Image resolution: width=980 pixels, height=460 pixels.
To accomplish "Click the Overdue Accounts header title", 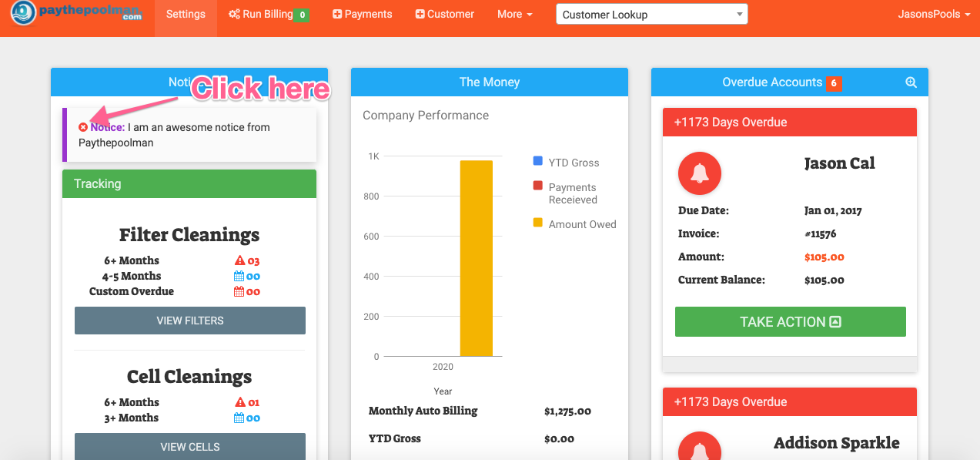I will 772,82.
